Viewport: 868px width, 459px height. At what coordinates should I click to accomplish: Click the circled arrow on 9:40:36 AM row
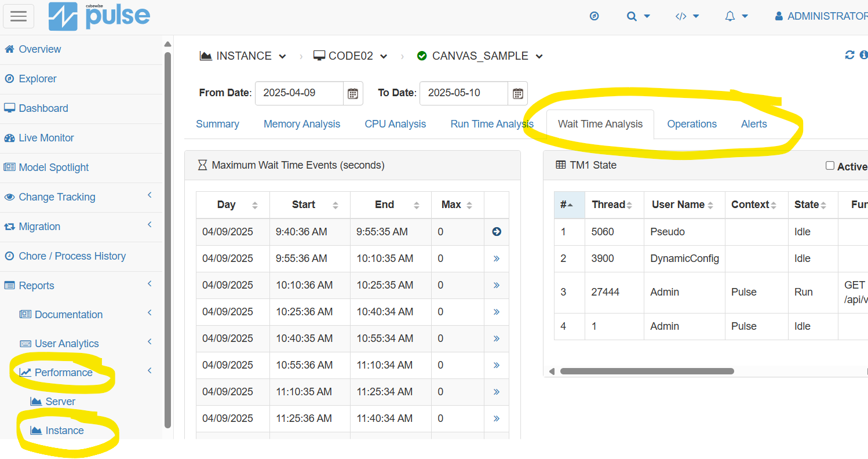pos(497,232)
